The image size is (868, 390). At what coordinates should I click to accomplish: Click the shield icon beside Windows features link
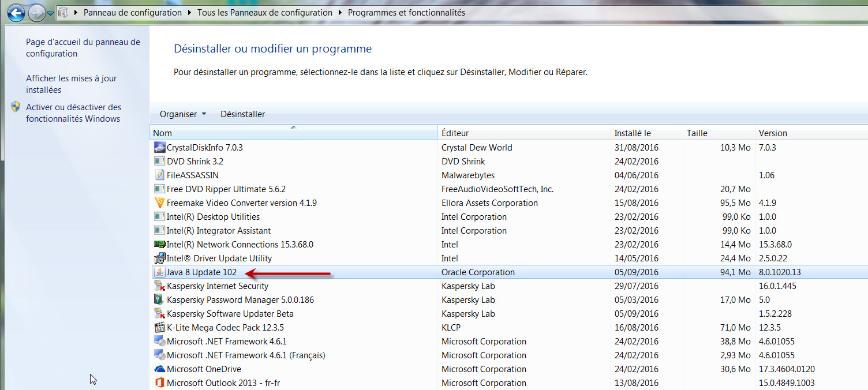tap(16, 107)
